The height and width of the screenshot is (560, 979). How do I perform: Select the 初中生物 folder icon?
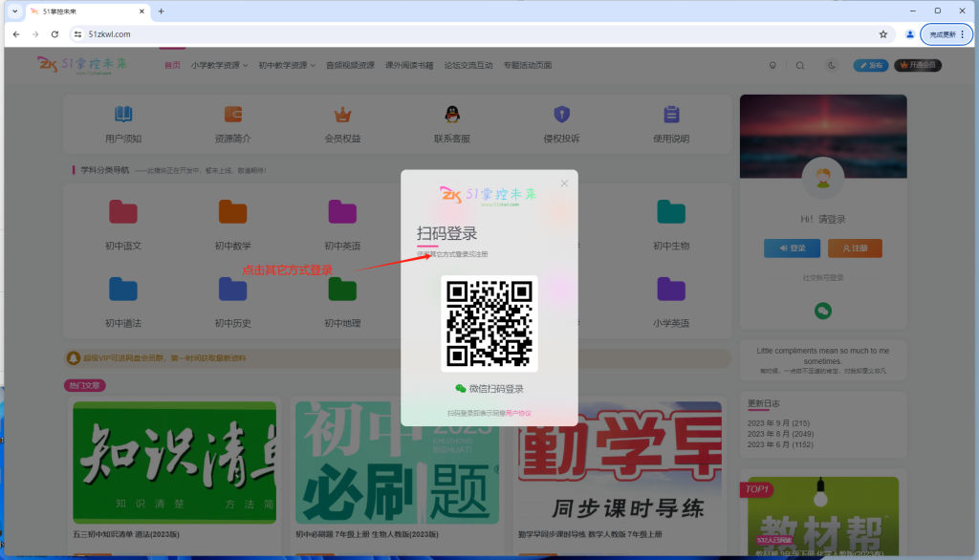point(669,210)
